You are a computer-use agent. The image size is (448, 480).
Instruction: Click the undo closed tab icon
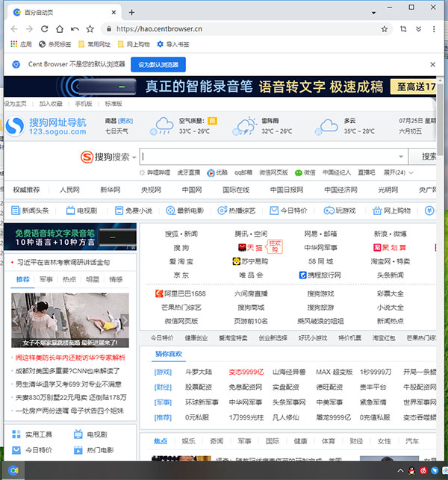[x=75, y=29]
